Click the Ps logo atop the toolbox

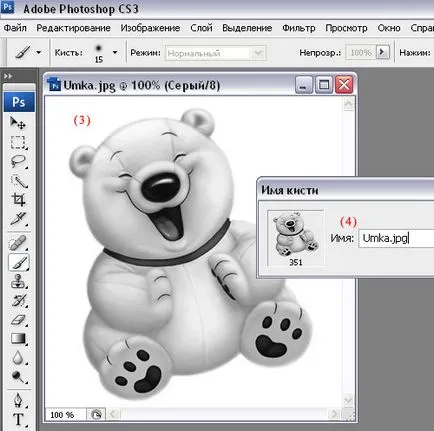pyautogui.click(x=19, y=102)
